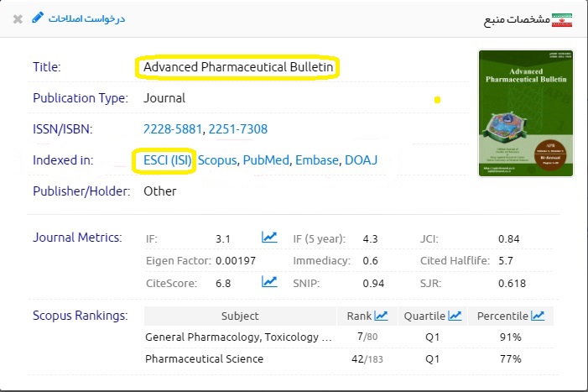Click the Rank column chart icon
Viewport: 588px width, 392px height.
[381, 316]
